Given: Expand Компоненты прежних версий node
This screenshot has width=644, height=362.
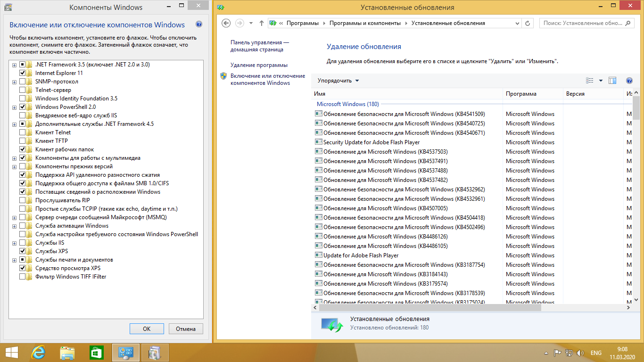Looking at the screenshot, I should pos(14,166).
